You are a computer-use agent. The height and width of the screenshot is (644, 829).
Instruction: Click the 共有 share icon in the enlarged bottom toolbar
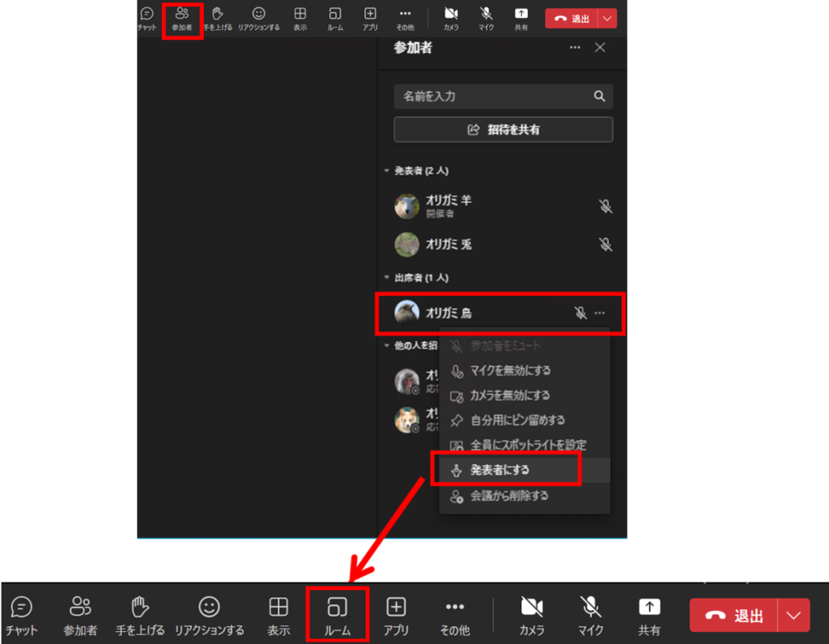(649, 614)
